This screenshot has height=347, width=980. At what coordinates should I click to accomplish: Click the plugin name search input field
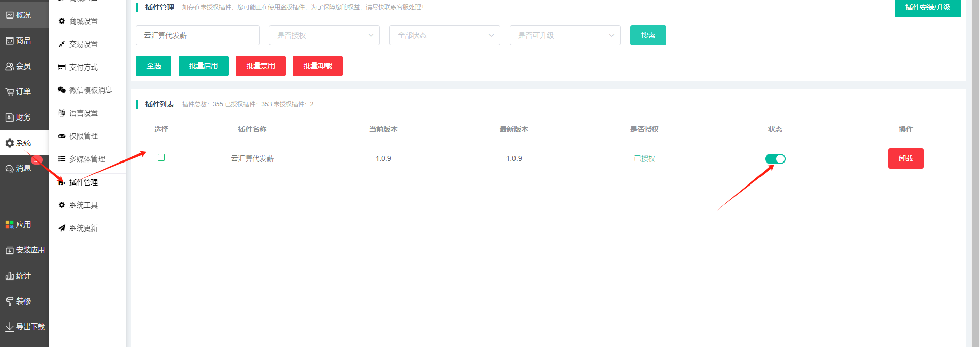pyautogui.click(x=198, y=35)
